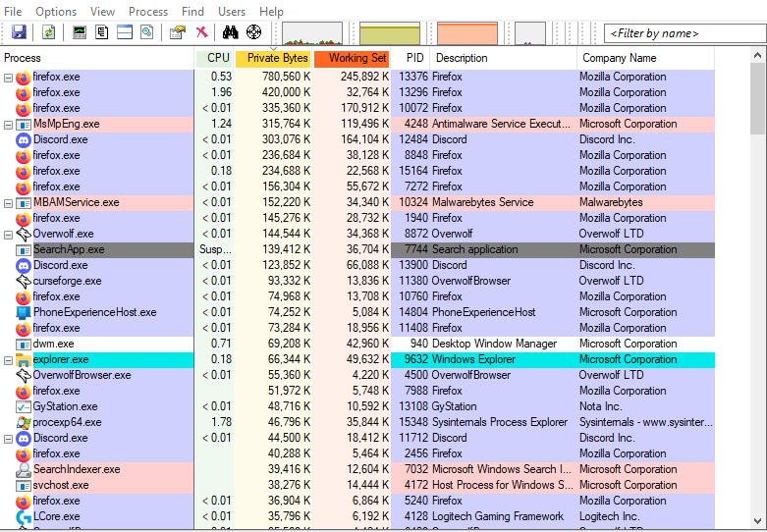This screenshot has height=532, width=767.
Task: Open process Properties from the toolbar icon
Action: point(178,32)
